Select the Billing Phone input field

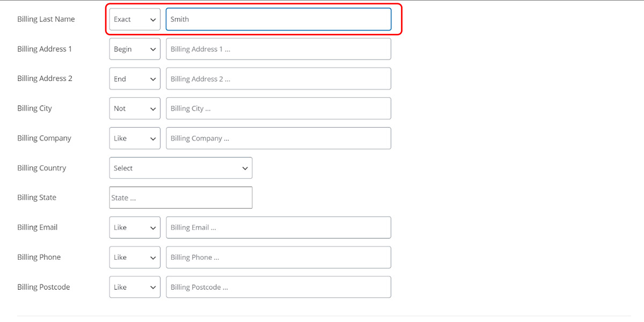pyautogui.click(x=278, y=258)
